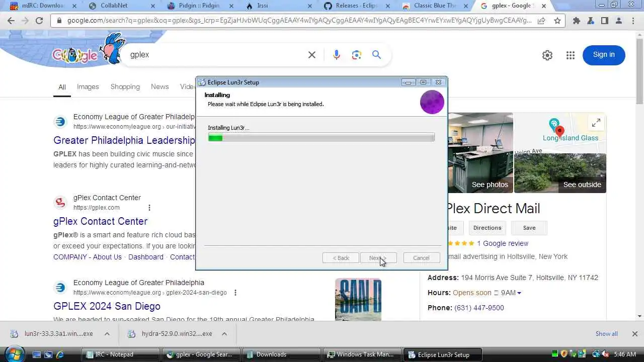Click the Google doodle logo
The width and height of the screenshot is (644, 362).
pyautogui.click(x=88, y=50)
